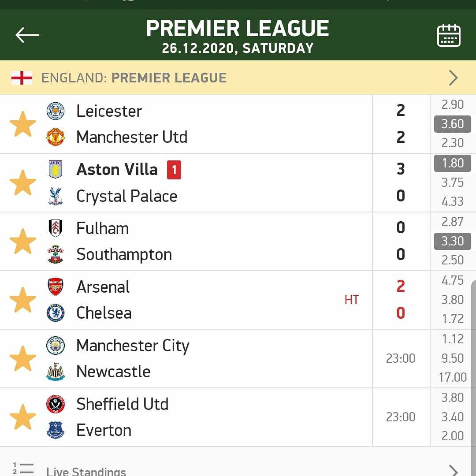The width and height of the screenshot is (476, 476).
Task: Click the Live Standings list icon
Action: [x=23, y=469]
